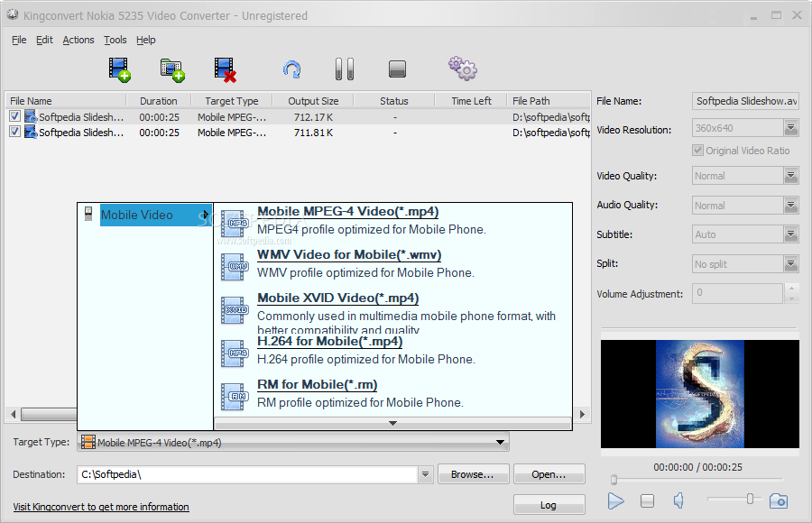The width and height of the screenshot is (812, 523).
Task: Click the MP4 icon beside Mobile MPEG-4 Video
Action: [235, 224]
